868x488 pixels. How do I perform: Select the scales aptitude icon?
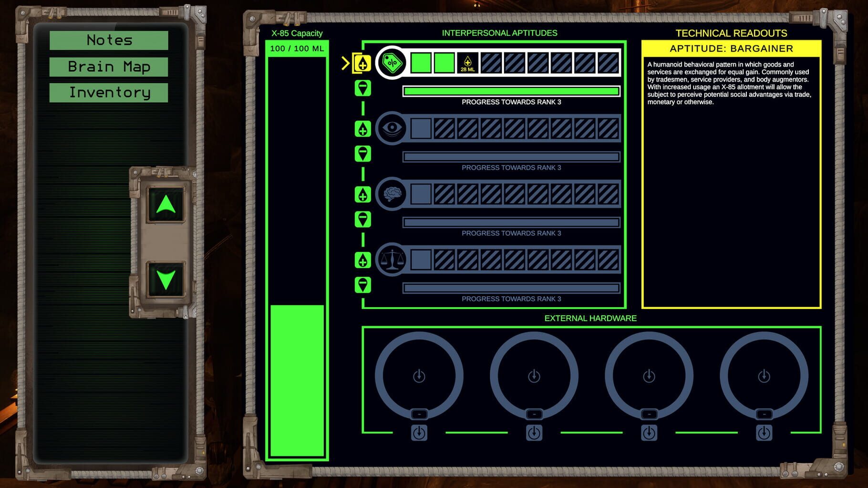pyautogui.click(x=392, y=260)
